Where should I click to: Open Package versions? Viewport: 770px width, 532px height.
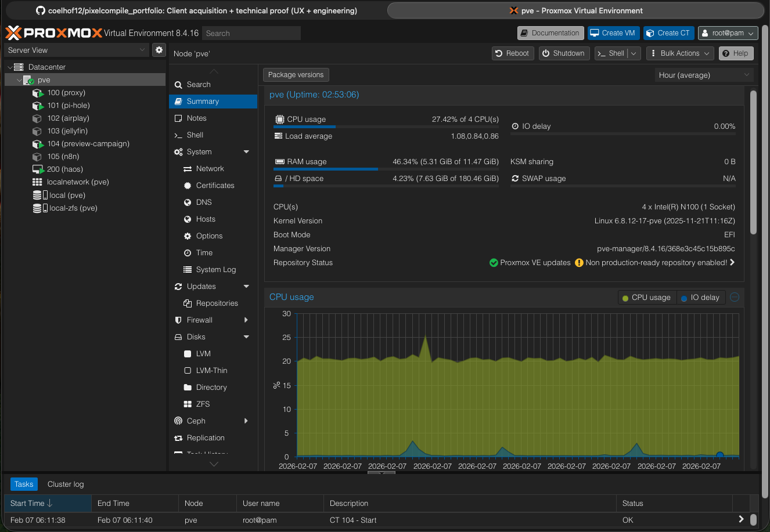[296, 75]
